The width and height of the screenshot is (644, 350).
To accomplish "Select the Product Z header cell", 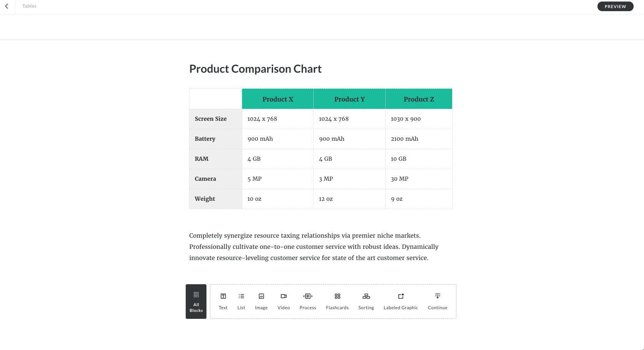I will click(x=419, y=99).
